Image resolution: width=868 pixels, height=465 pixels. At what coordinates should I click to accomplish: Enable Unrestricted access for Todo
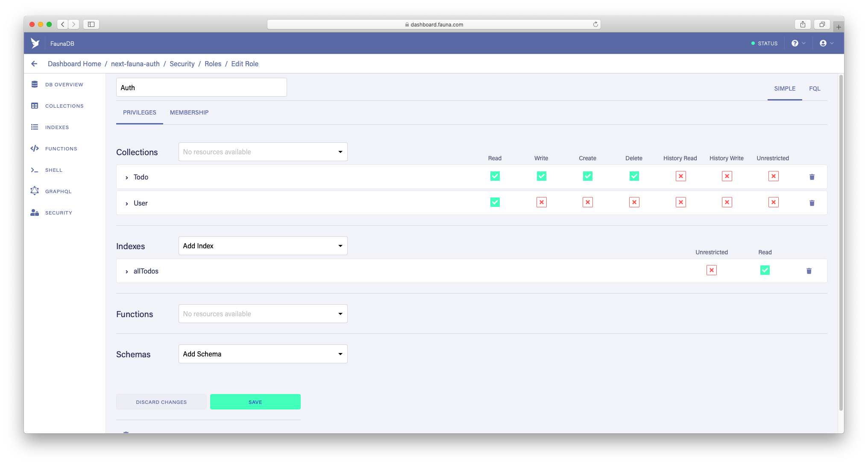[774, 176]
